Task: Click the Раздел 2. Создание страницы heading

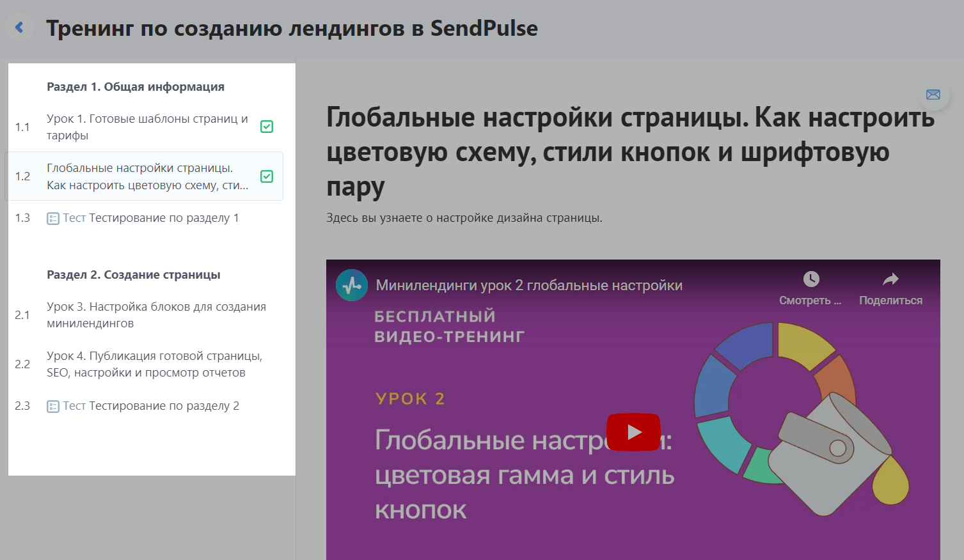Action: click(134, 275)
